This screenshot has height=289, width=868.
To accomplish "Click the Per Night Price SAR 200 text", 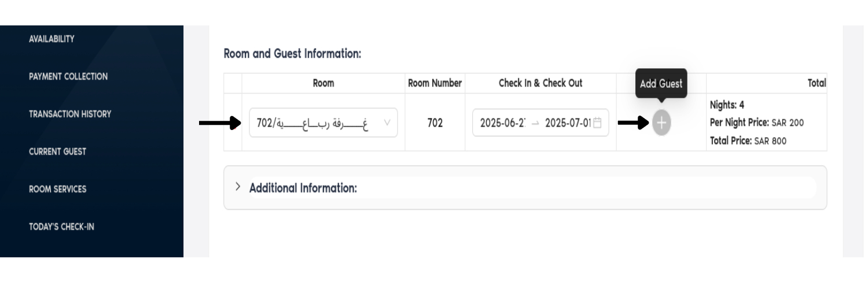I will pos(756,123).
